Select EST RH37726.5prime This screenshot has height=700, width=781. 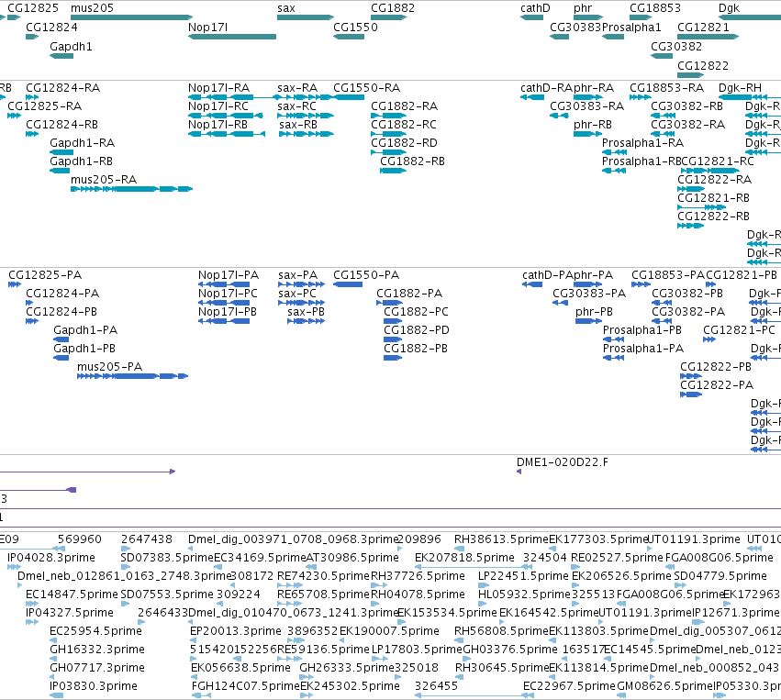tap(418, 575)
